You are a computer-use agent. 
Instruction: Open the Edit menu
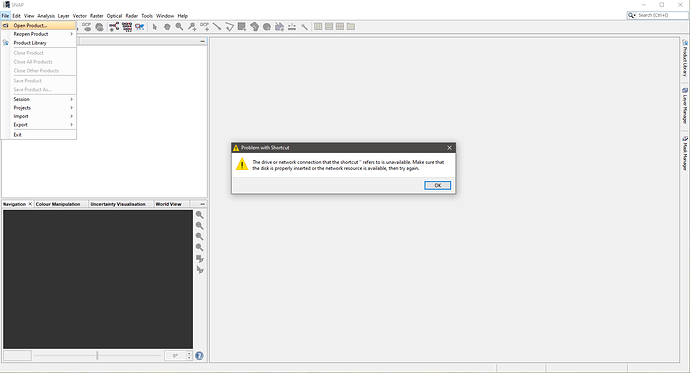click(x=17, y=16)
